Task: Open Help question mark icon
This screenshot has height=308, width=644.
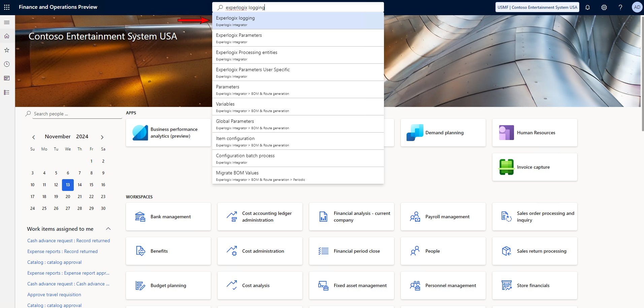Action: pyautogui.click(x=620, y=7)
